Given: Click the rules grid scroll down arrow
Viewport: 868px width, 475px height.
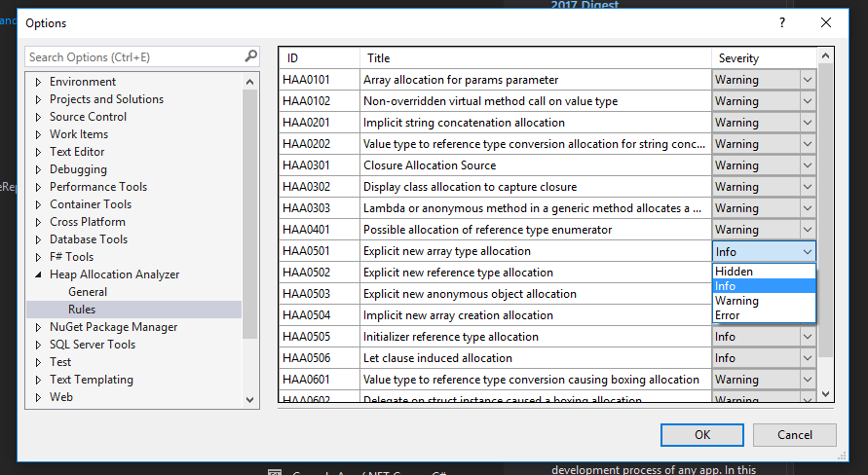Looking at the screenshot, I should [x=825, y=394].
